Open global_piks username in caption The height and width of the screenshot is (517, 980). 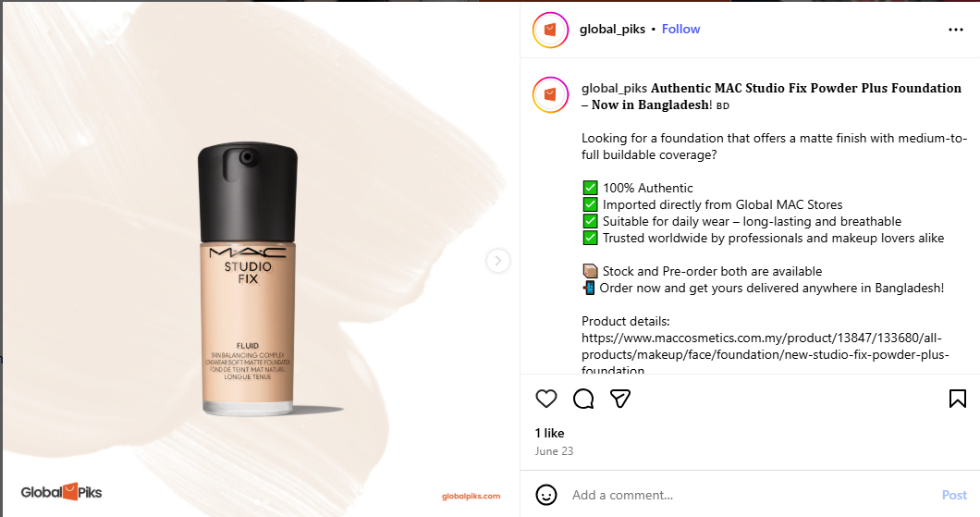point(614,89)
